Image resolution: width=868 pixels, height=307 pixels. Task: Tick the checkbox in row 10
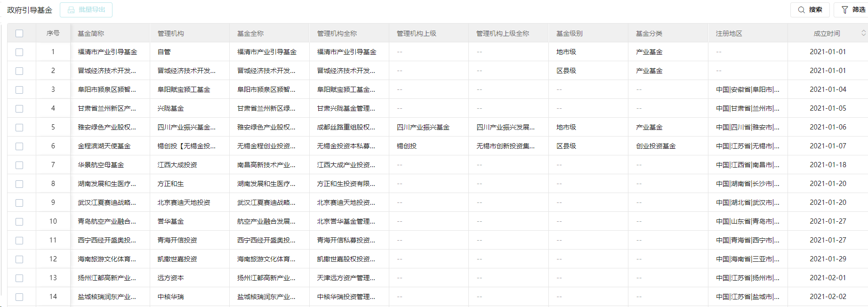pos(19,222)
